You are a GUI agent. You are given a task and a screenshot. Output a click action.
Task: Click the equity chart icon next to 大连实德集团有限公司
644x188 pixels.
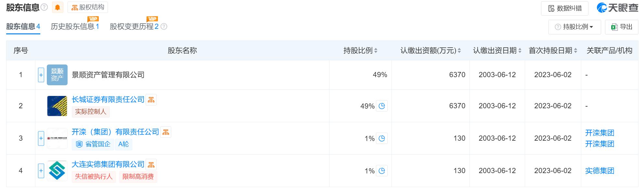click(x=151, y=165)
